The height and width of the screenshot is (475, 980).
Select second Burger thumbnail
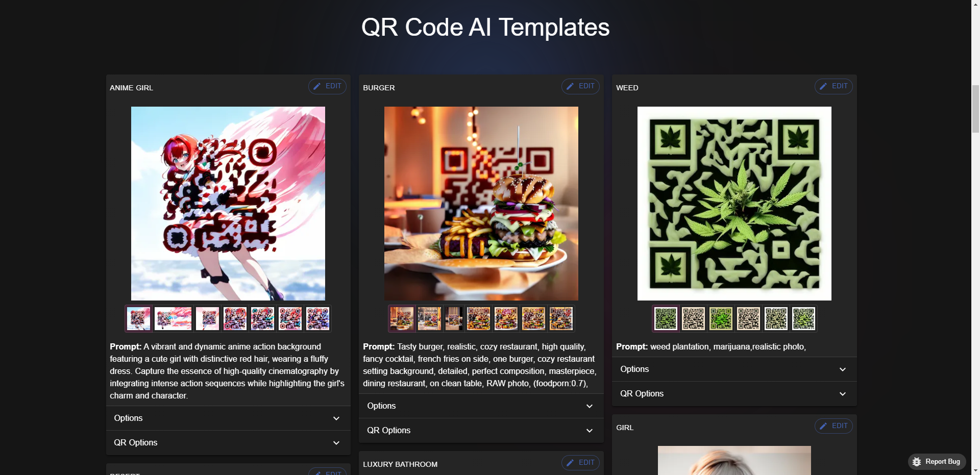point(429,319)
